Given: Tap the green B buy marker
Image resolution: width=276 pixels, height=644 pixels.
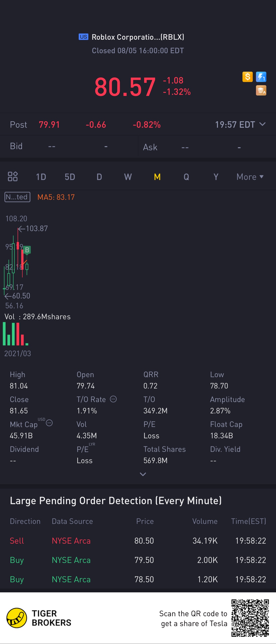Looking at the screenshot, I should (27, 250).
